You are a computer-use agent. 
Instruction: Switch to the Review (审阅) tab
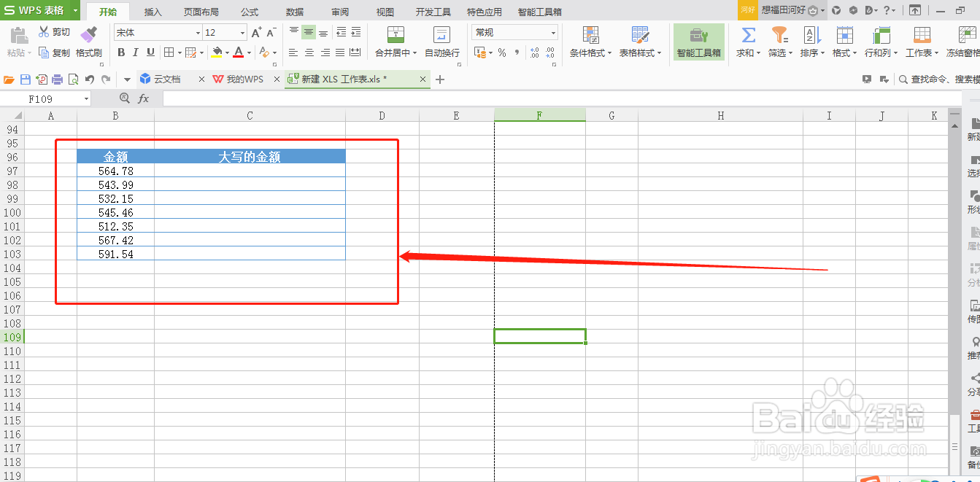point(340,12)
